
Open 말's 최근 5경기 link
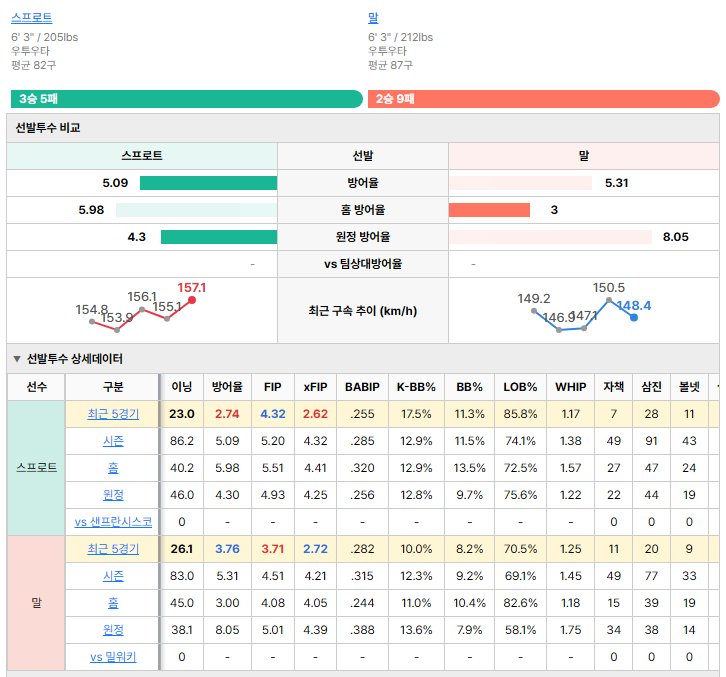click(113, 549)
